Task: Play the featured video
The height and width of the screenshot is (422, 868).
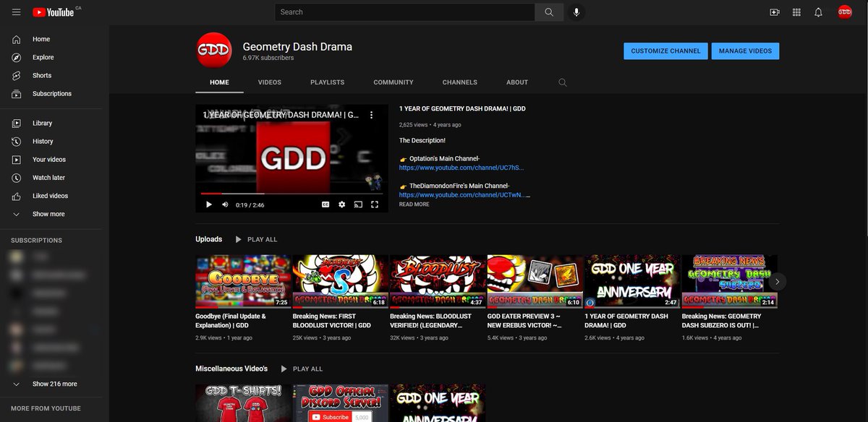Action: click(209, 204)
